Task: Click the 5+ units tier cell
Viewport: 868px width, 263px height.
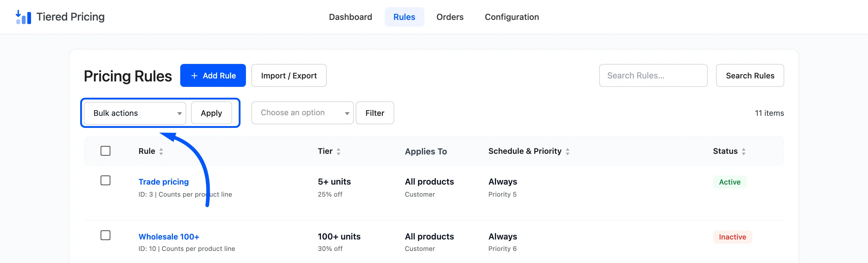Action: (334, 182)
